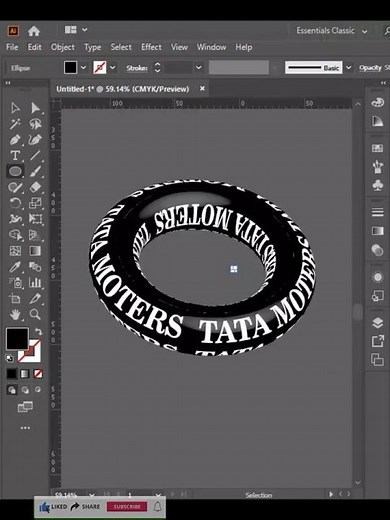Image resolution: width=390 pixels, height=520 pixels.
Task: Open the Object menu
Action: click(x=63, y=47)
